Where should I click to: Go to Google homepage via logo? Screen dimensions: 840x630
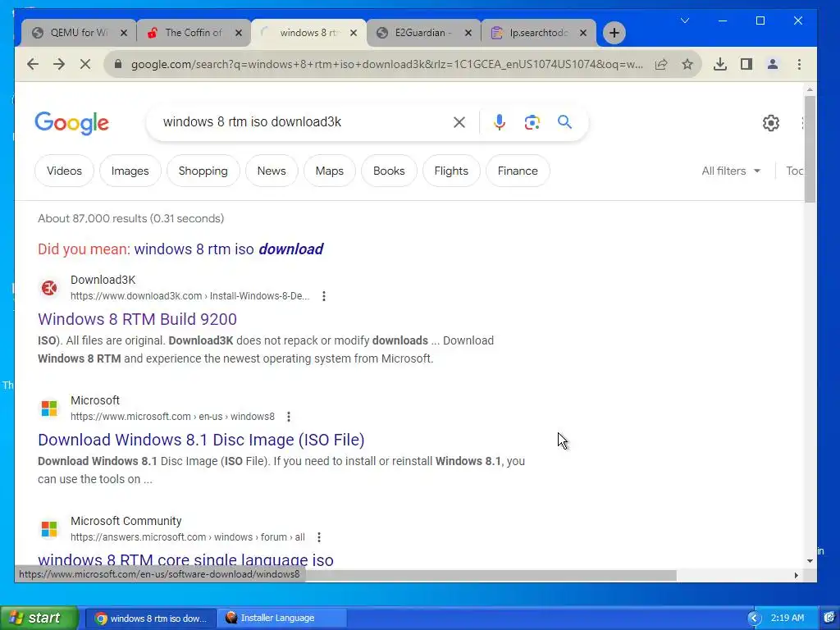coord(72,123)
